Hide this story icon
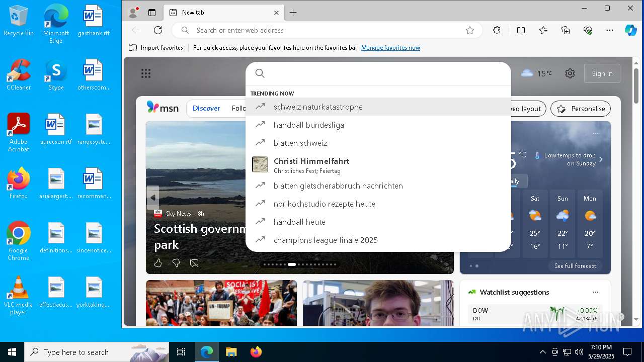This screenshot has height=362, width=644. coord(194,263)
